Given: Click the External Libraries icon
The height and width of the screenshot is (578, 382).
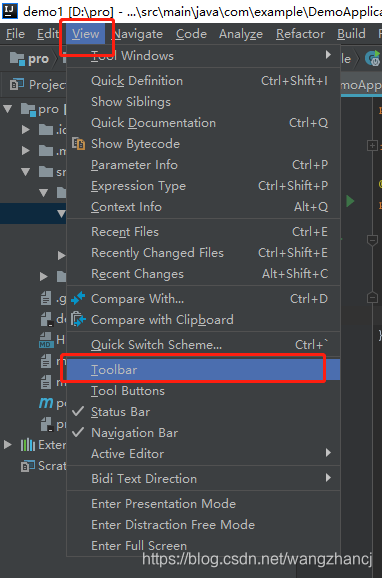Looking at the screenshot, I should (28, 445).
